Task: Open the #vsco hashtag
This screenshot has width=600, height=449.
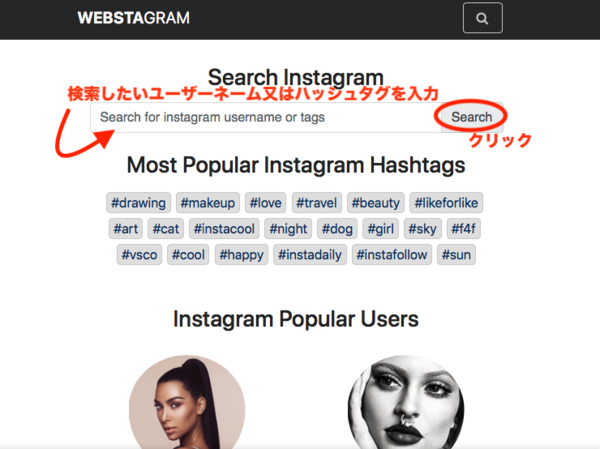Action: [139, 255]
